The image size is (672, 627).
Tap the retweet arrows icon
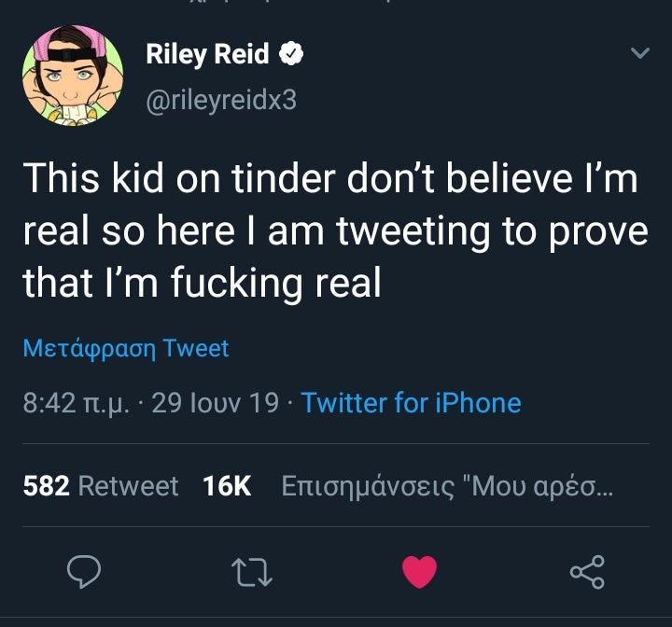(x=252, y=572)
